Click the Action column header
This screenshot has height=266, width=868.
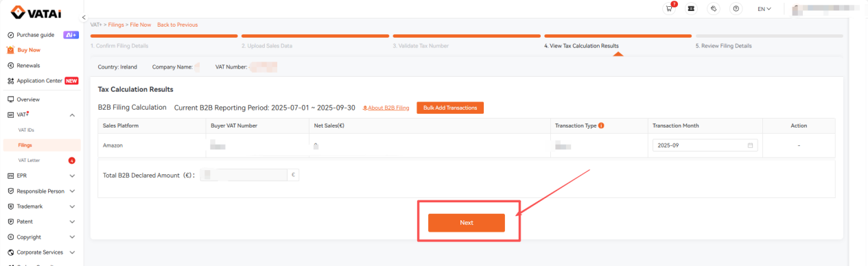point(799,125)
